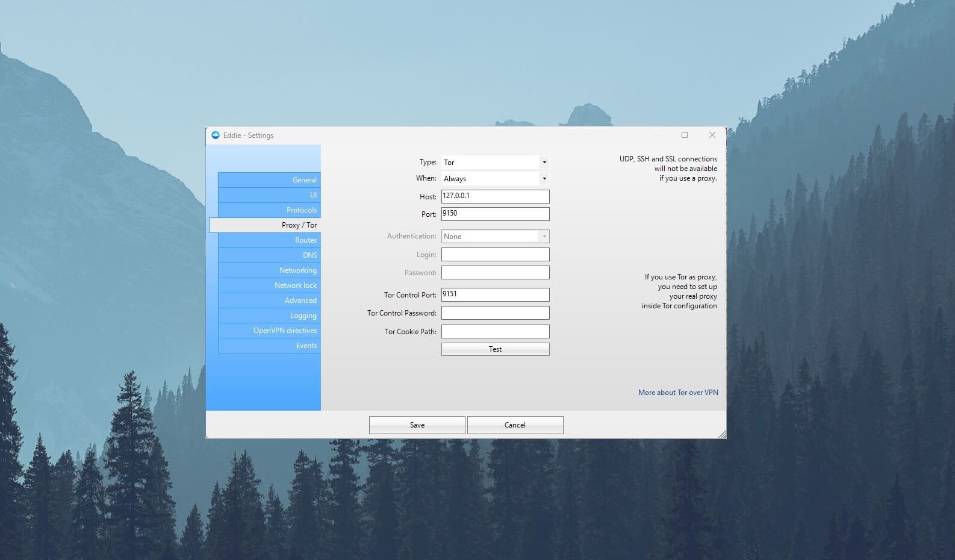Click the Eddie cloud icon in title bar

point(216,135)
